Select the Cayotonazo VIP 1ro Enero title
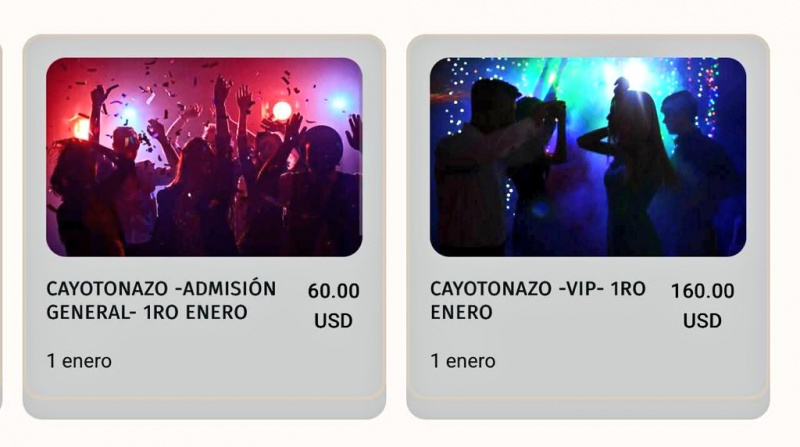Image resolution: width=800 pixels, height=447 pixels. click(538, 301)
